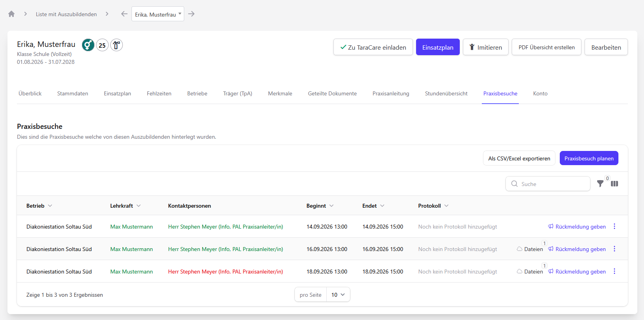Open the column visibility icon

(614, 184)
